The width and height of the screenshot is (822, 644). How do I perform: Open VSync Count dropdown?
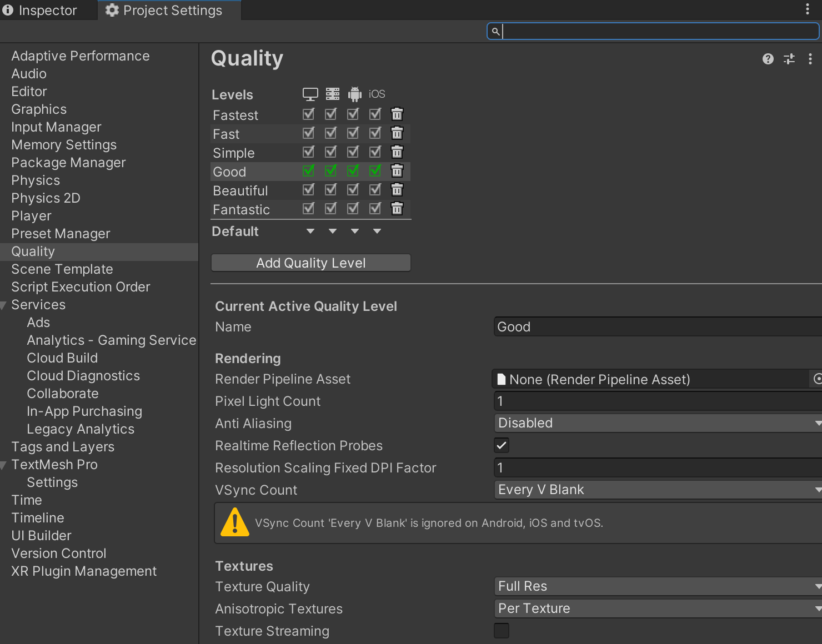coord(658,490)
